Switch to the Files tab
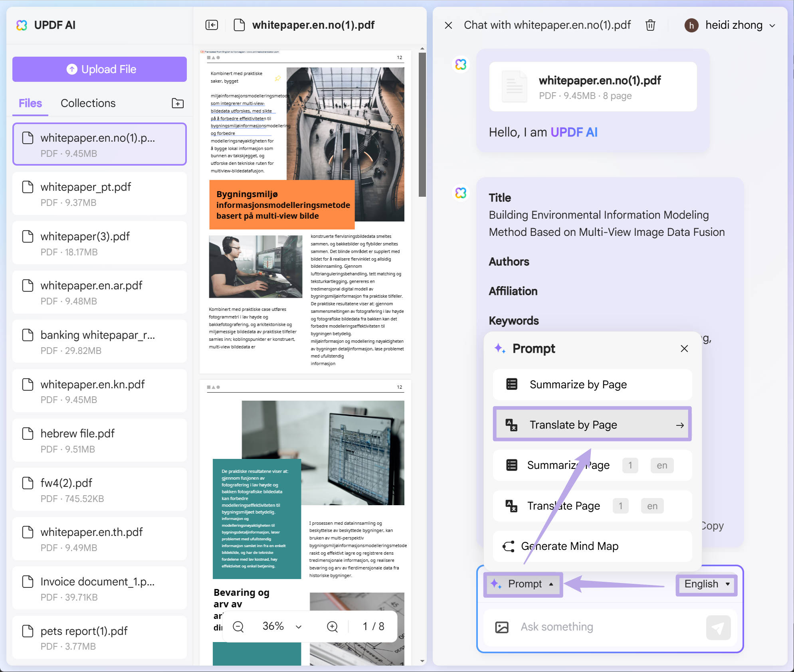This screenshot has width=794, height=672. click(30, 103)
